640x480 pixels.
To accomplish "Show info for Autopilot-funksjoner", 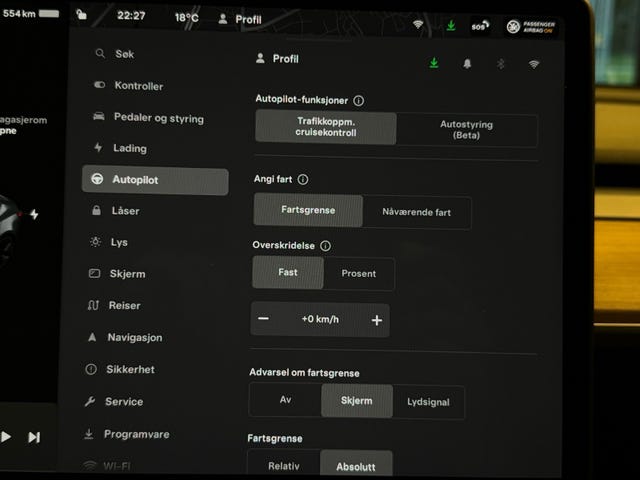I will point(359,100).
